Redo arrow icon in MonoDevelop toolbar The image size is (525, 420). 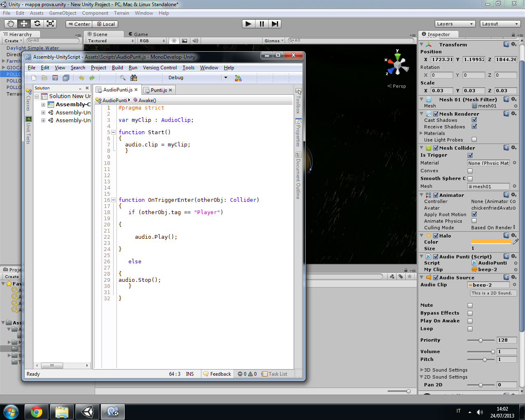tap(92, 78)
